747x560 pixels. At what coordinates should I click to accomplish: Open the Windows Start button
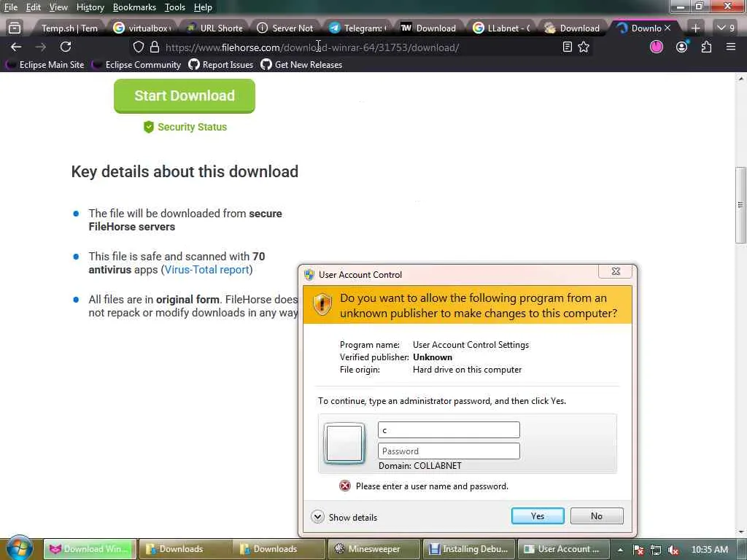point(18,548)
